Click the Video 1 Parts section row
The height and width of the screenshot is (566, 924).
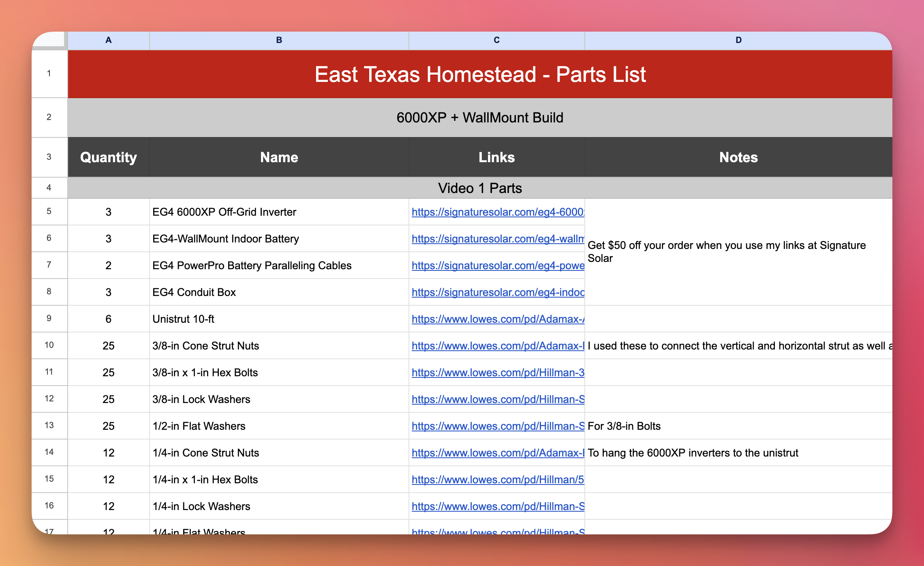[x=480, y=188]
